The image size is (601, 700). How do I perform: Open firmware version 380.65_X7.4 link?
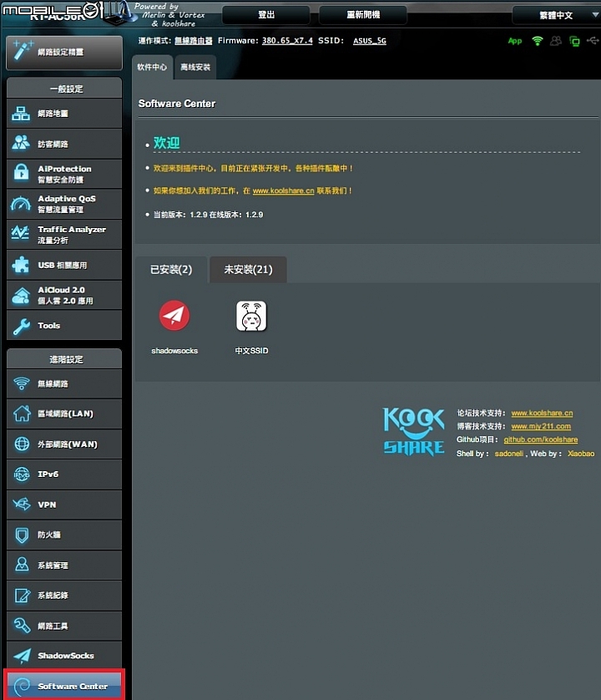tap(287, 41)
